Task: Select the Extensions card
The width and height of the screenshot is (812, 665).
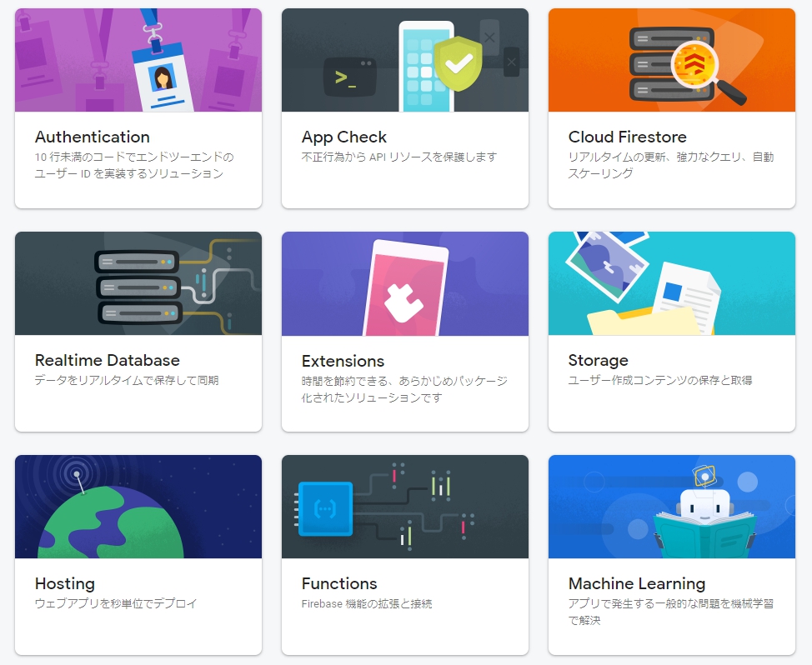Action: (404, 325)
